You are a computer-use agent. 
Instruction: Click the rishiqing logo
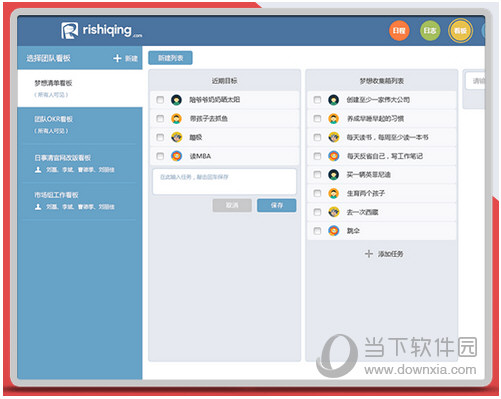pos(101,31)
